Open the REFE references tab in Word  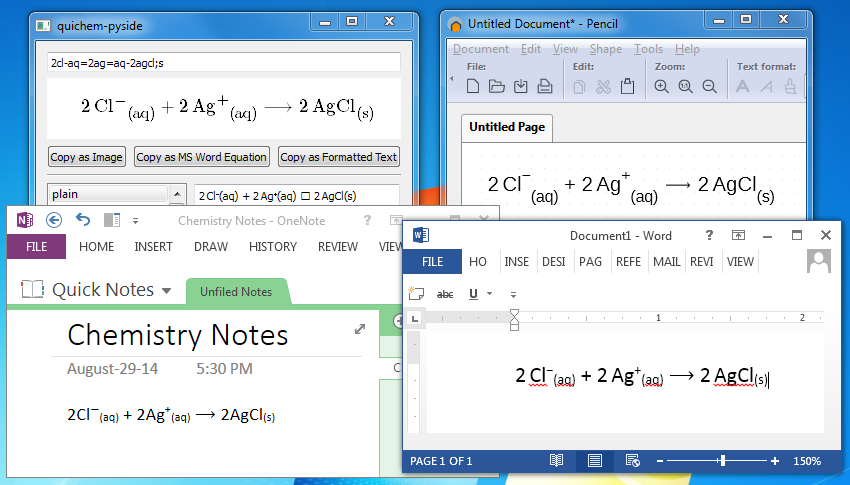click(x=628, y=262)
